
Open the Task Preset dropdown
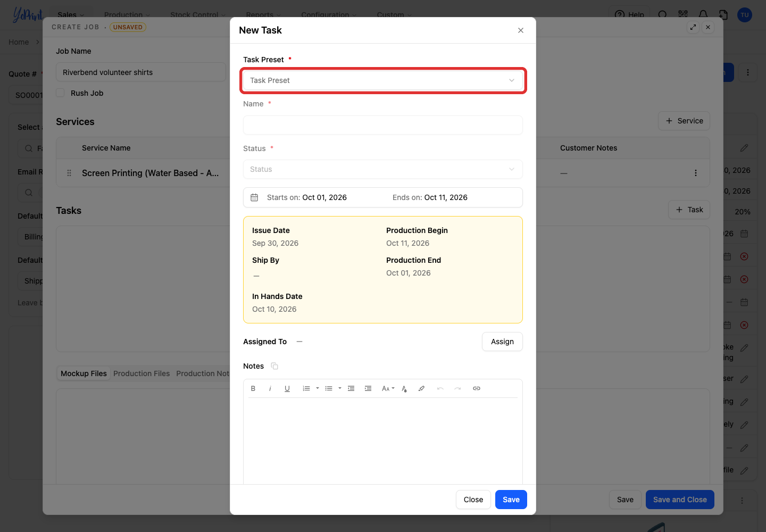pyautogui.click(x=383, y=80)
